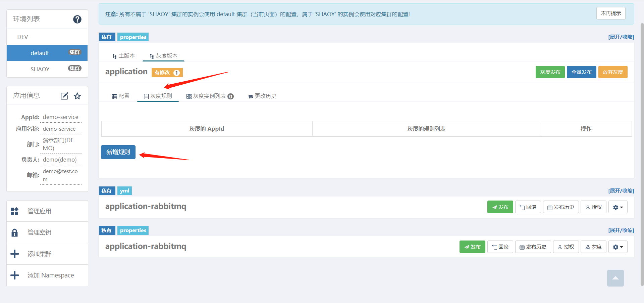Click the edit app info pencil icon

tap(64, 96)
